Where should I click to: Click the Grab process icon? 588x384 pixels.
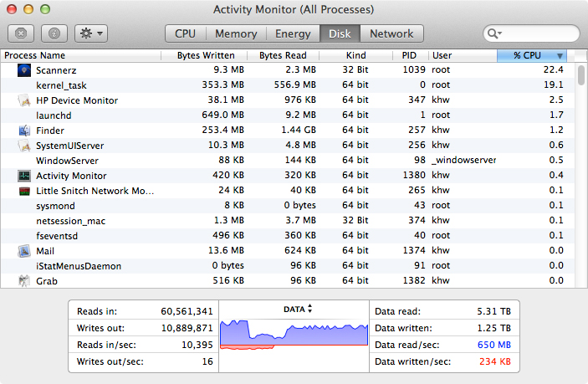(24, 281)
